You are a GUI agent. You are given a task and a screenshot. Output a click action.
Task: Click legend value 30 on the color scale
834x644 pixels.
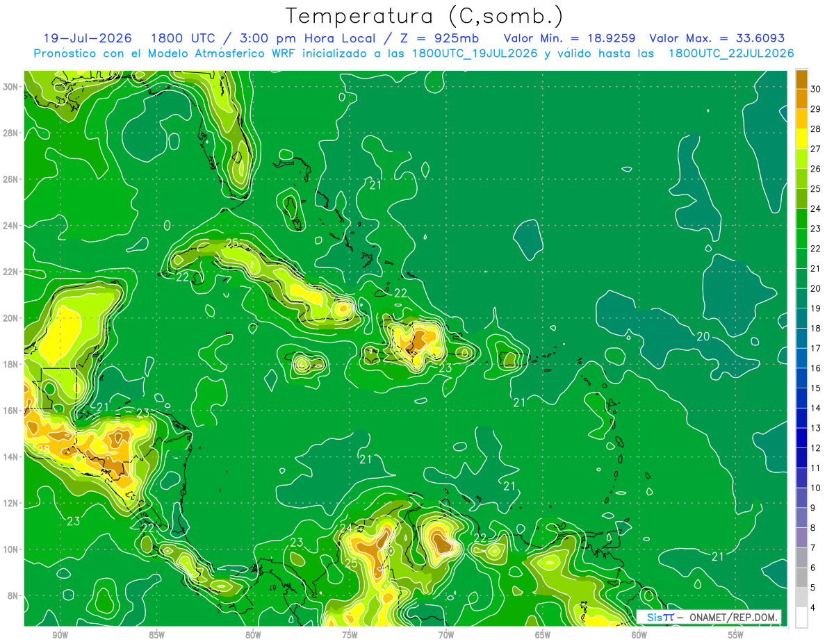pyautogui.click(x=816, y=89)
